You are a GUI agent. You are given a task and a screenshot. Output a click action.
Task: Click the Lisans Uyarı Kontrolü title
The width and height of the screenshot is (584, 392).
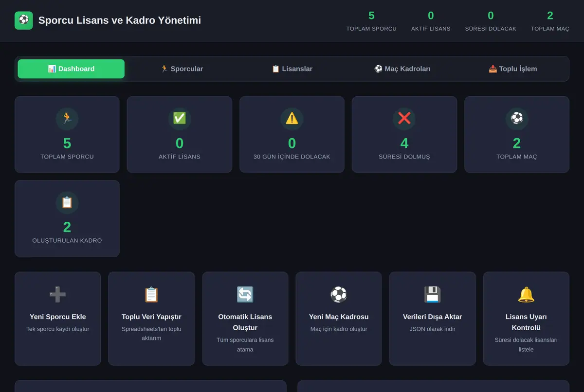point(526,322)
